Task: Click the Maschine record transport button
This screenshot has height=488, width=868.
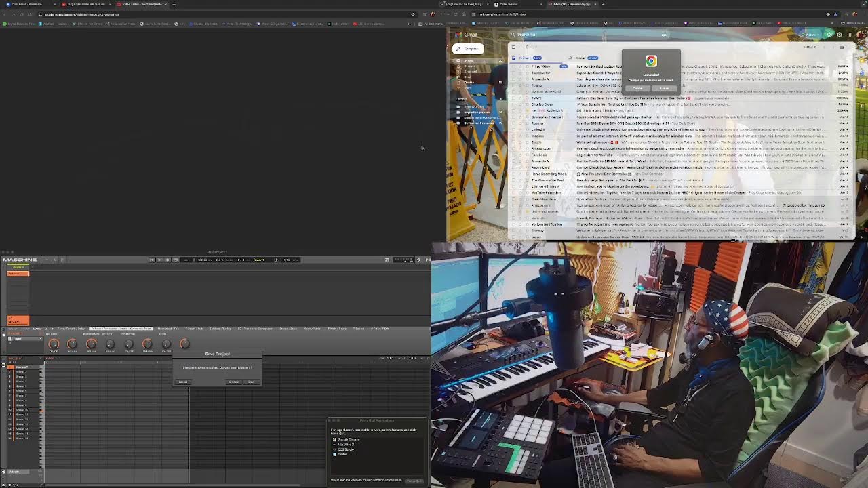Action: (x=167, y=260)
